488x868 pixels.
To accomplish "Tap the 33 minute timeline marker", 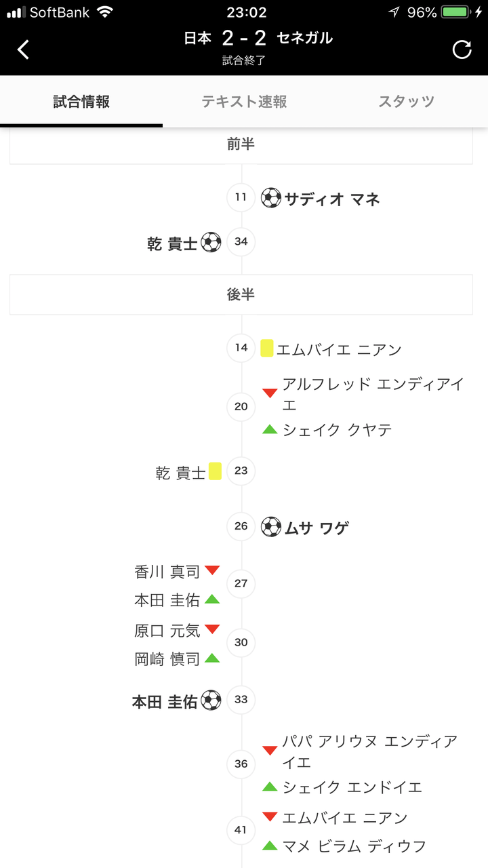I will click(x=241, y=700).
